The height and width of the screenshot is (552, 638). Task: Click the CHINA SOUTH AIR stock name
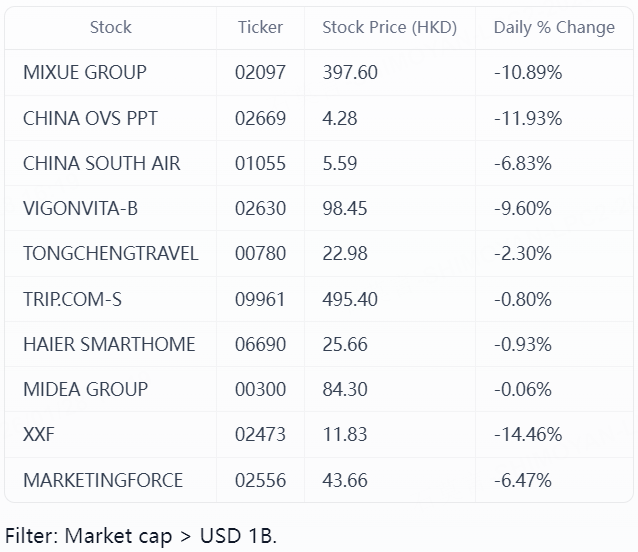click(102, 163)
